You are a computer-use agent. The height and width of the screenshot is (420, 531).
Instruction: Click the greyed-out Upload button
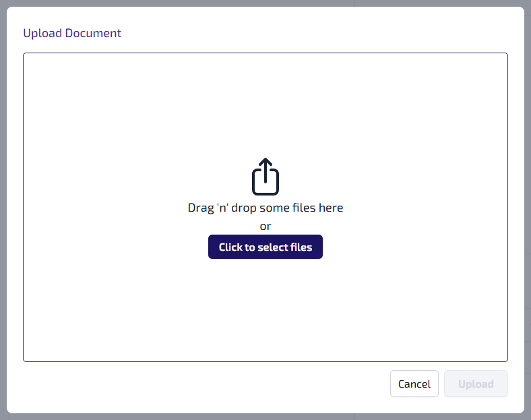pos(476,384)
